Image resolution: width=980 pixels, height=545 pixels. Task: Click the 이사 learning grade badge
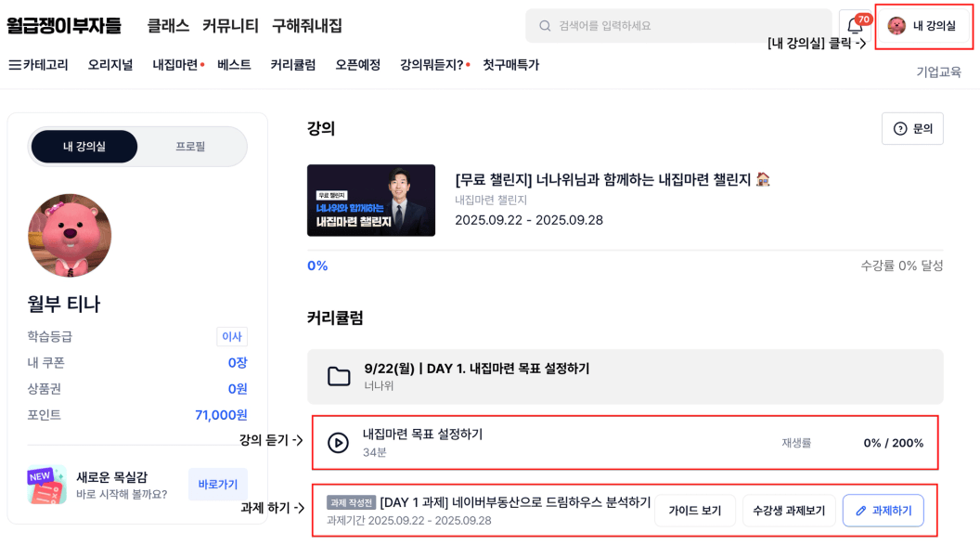click(x=232, y=336)
